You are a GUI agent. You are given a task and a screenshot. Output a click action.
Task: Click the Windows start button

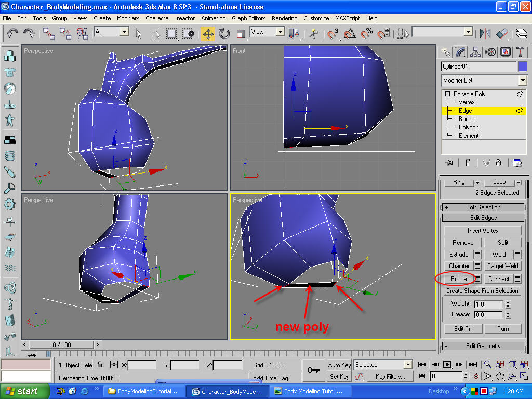pyautogui.click(x=24, y=391)
